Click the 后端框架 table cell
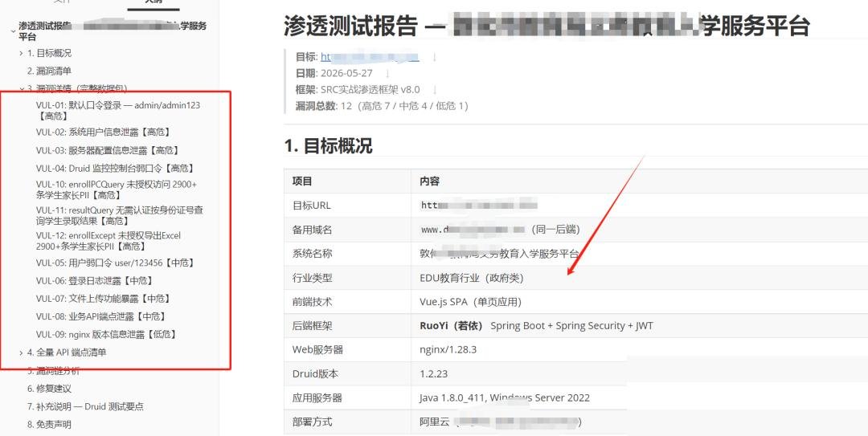The image size is (868, 436). click(348, 326)
